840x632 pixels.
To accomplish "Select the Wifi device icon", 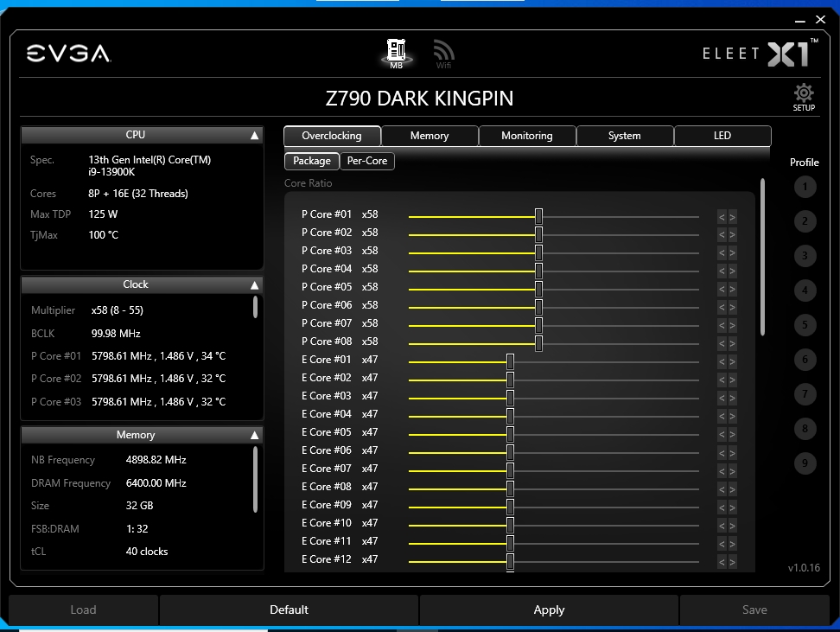I will pos(443,54).
